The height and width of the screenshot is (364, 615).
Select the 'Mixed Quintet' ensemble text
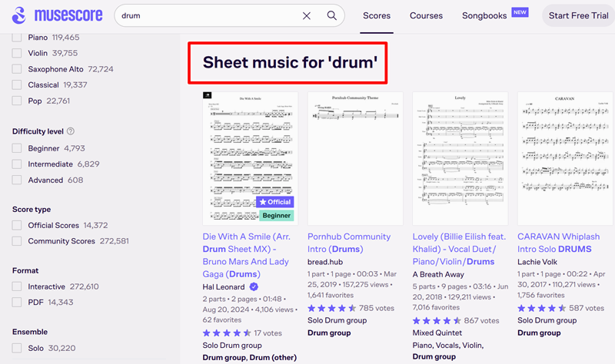437,333
